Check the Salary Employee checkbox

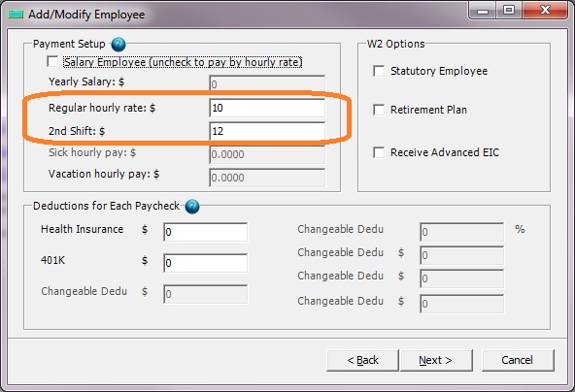pos(52,61)
